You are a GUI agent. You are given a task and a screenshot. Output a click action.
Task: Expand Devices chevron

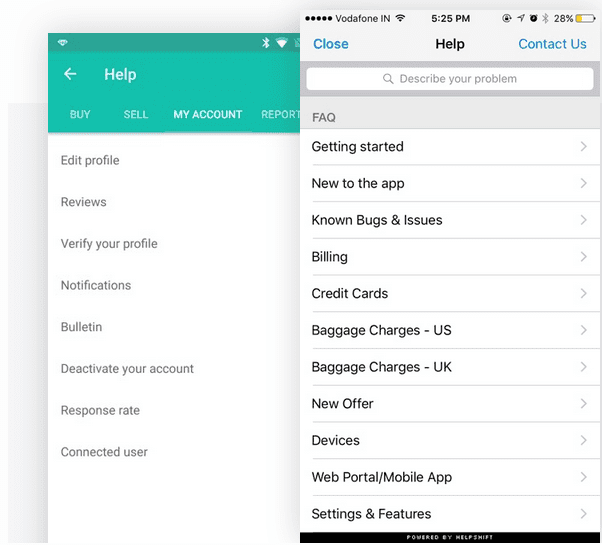(x=583, y=440)
